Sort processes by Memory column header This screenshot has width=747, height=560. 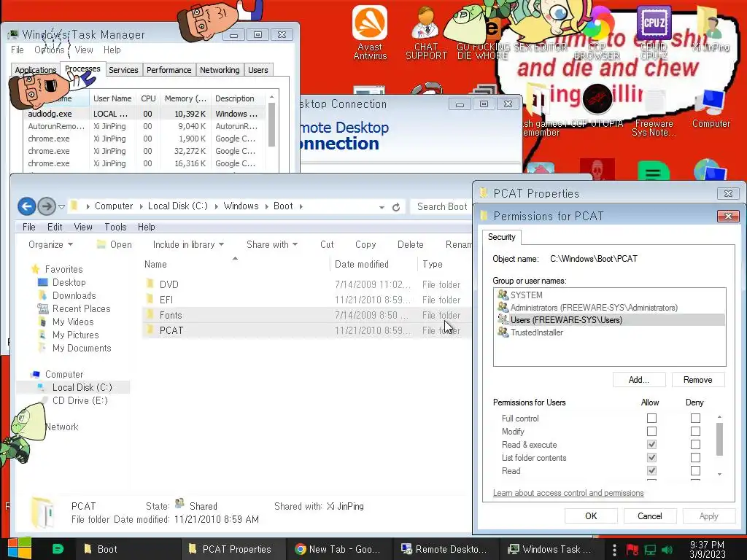tap(185, 98)
